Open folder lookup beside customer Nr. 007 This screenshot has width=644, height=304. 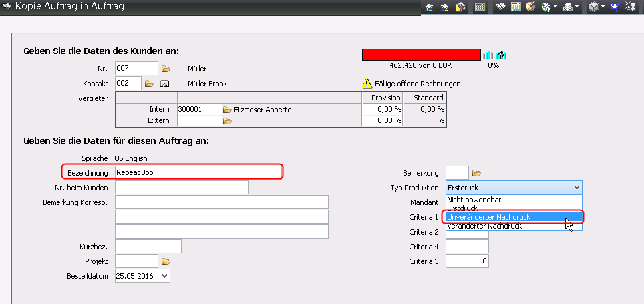[x=166, y=69]
